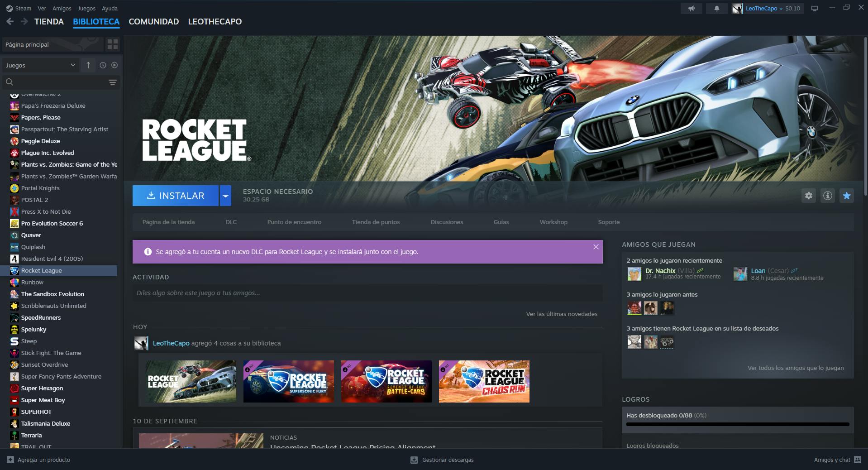The width and height of the screenshot is (868, 470).
Task: Open the Juegos category dropdown
Action: click(41, 65)
